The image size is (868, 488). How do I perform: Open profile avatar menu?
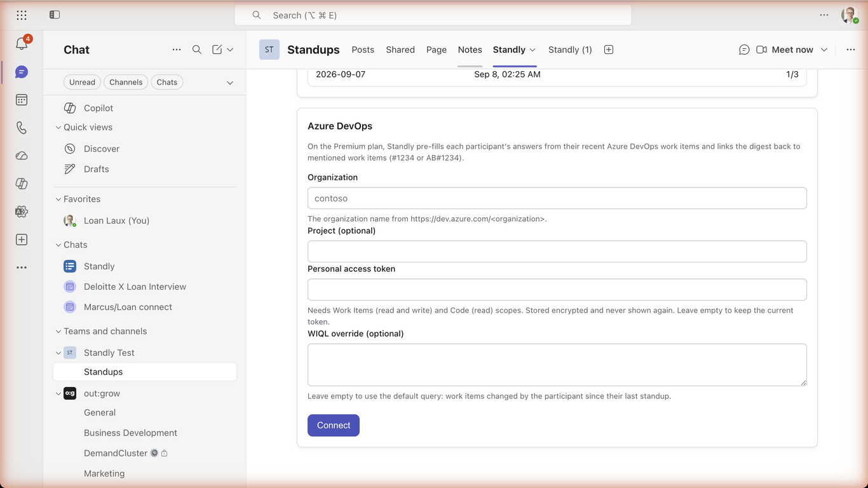(x=850, y=15)
